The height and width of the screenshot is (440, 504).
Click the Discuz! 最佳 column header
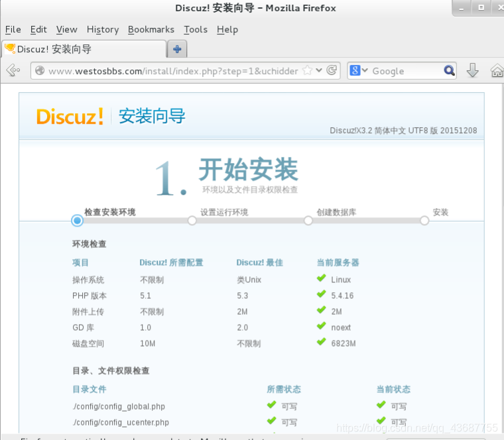click(x=260, y=262)
